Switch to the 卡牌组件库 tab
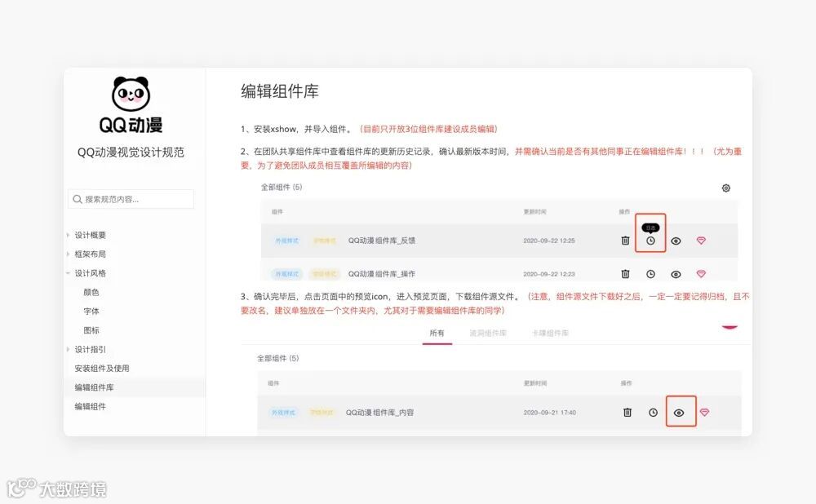 point(550,333)
